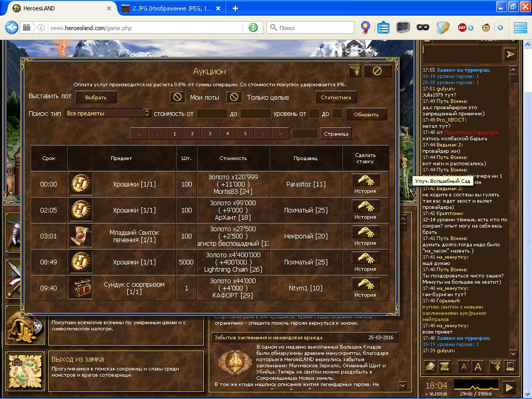Click the Обновить button
532x399 pixels.
tap(366, 114)
